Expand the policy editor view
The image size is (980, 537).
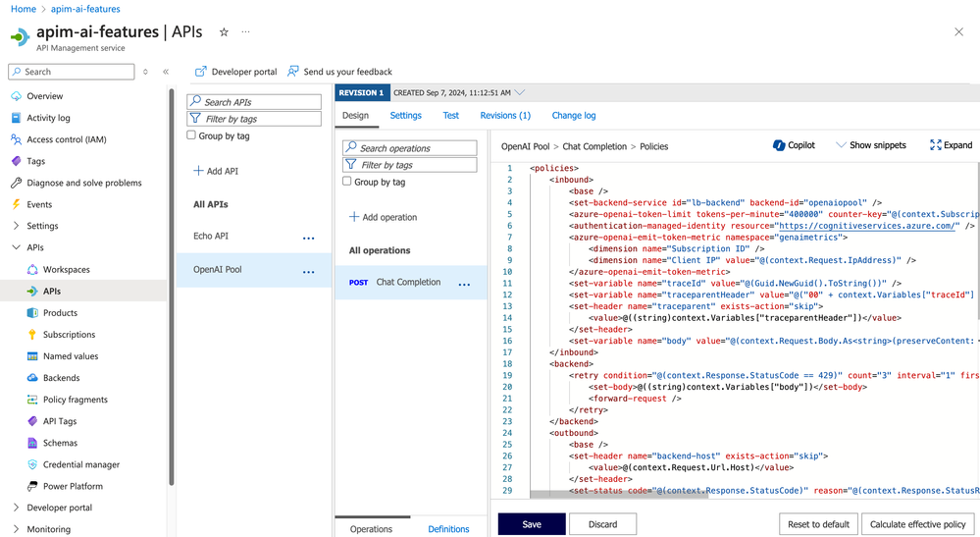[x=951, y=145]
